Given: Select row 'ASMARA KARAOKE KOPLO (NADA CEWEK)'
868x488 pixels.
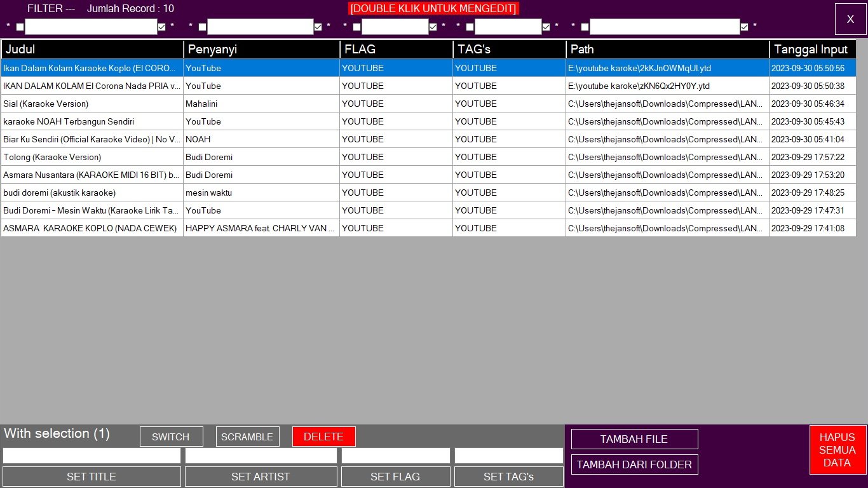Looking at the screenshot, I should pyautogui.click(x=428, y=228).
